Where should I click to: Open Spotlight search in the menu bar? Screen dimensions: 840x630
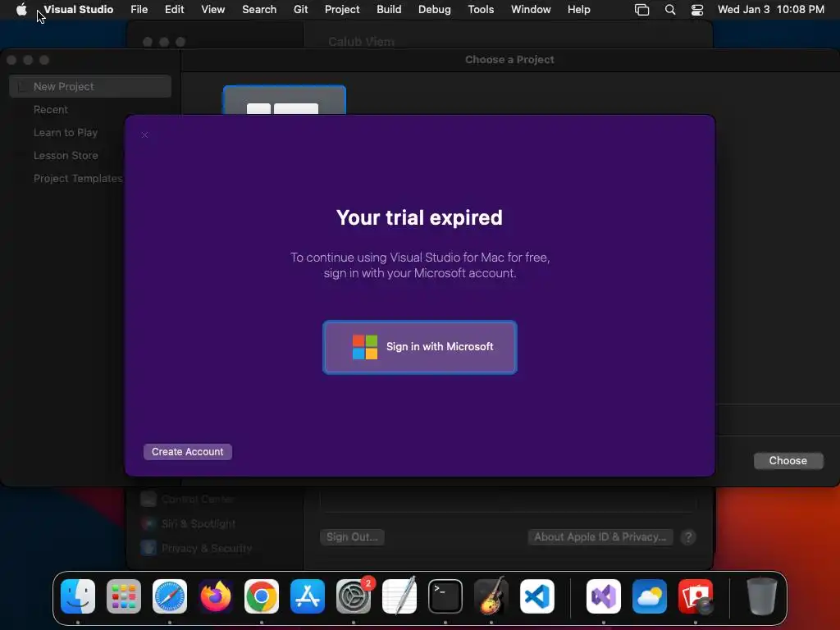[669, 10]
